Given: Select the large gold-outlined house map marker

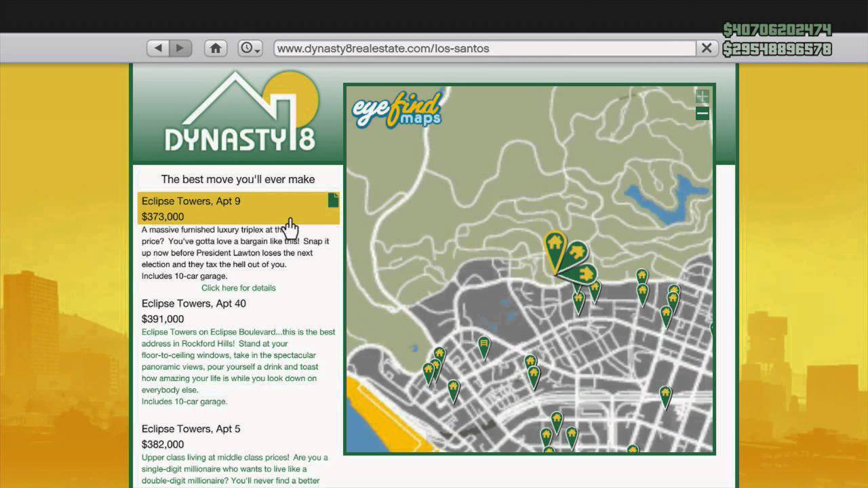Looking at the screenshot, I should (555, 252).
